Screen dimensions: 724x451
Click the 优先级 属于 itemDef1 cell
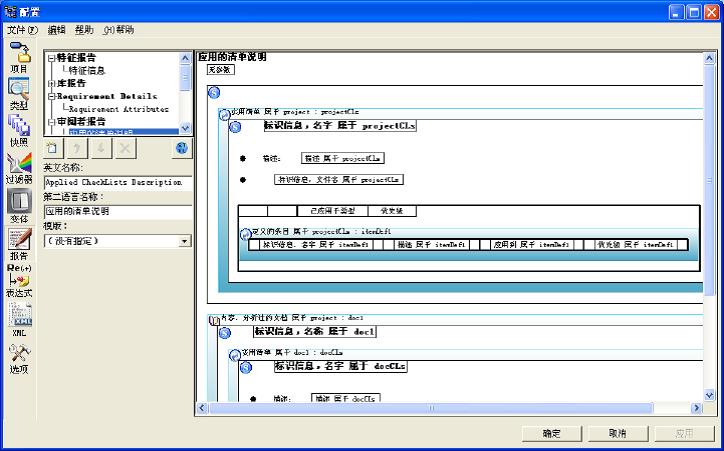[x=635, y=245]
